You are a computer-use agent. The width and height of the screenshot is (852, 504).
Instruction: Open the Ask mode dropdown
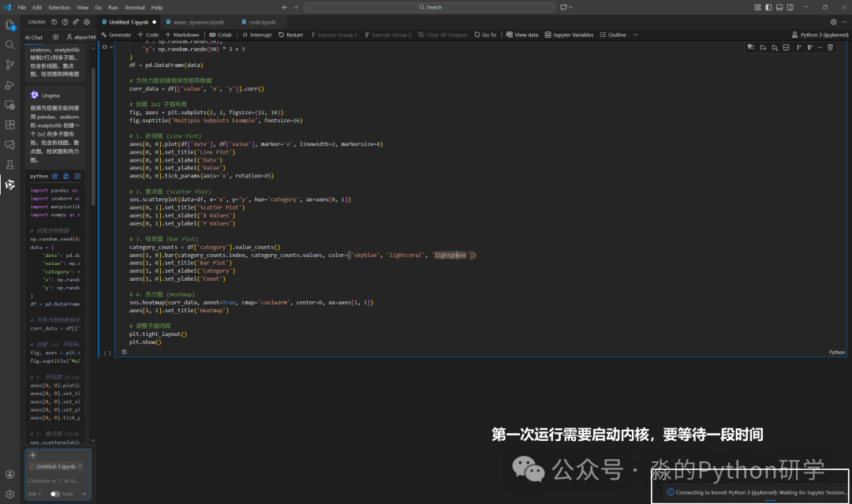[35, 494]
